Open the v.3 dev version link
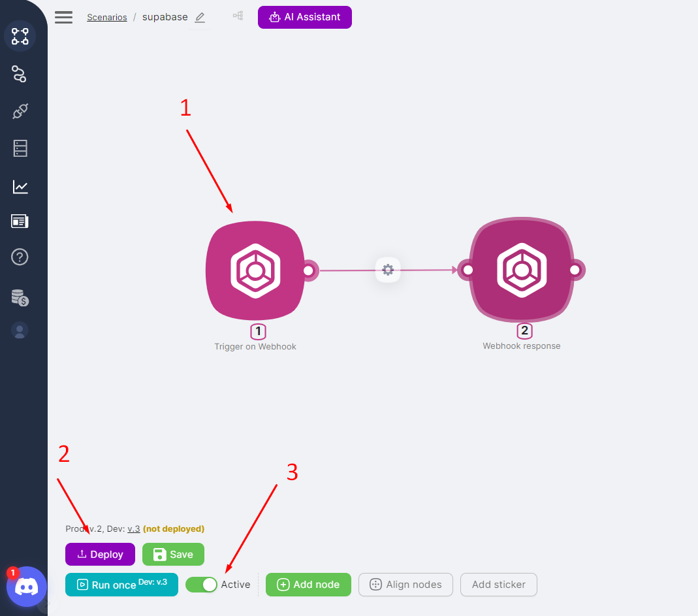 [133, 528]
